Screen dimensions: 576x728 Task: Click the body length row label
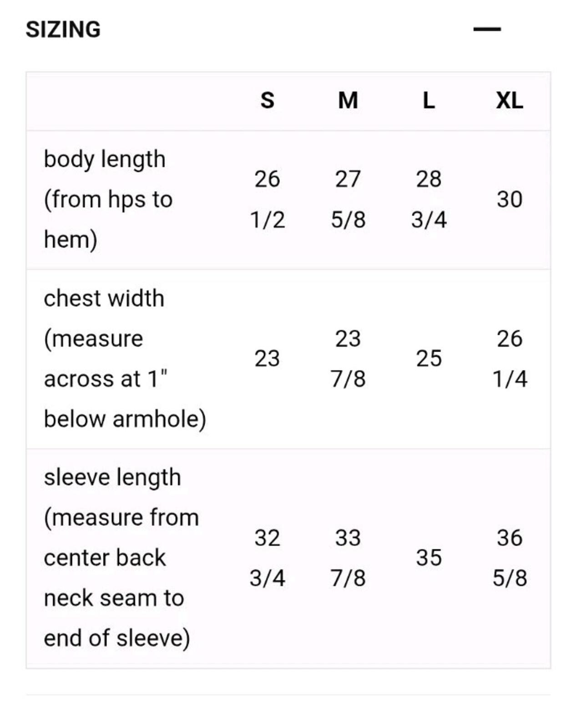click(108, 199)
